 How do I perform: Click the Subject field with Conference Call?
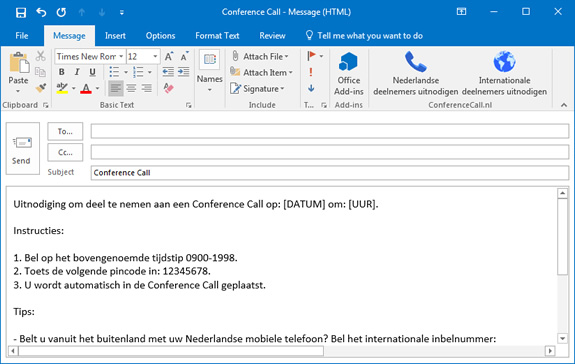(330, 173)
